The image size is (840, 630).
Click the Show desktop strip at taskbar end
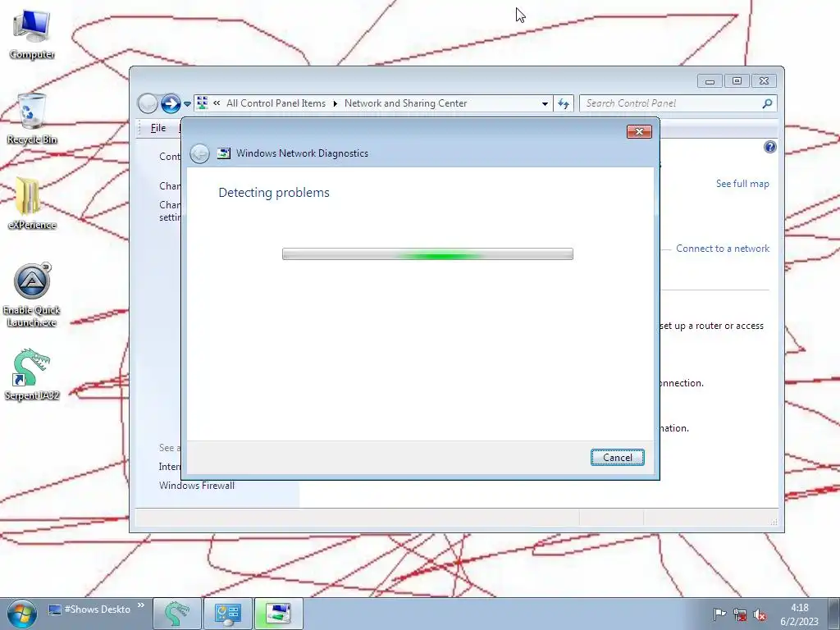point(834,614)
